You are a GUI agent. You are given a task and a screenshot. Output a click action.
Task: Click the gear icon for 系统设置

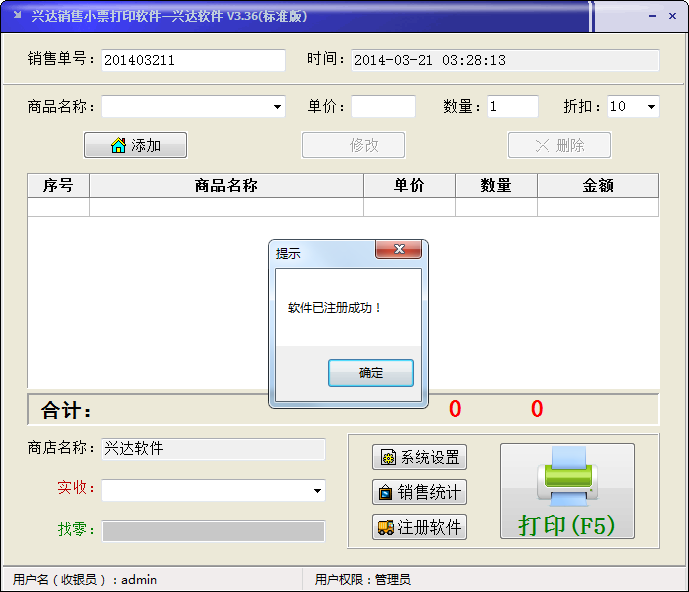pos(386,458)
